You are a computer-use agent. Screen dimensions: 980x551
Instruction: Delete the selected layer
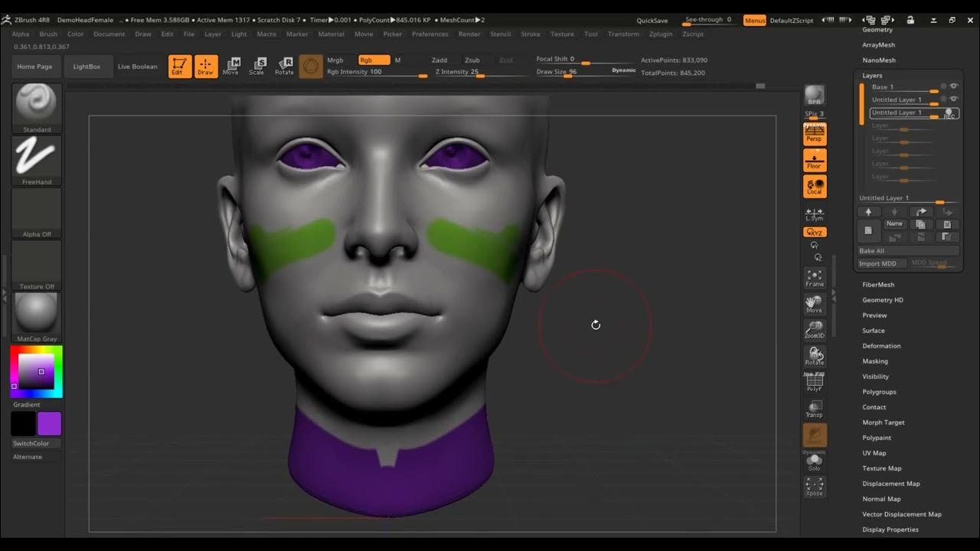pyautogui.click(x=947, y=224)
